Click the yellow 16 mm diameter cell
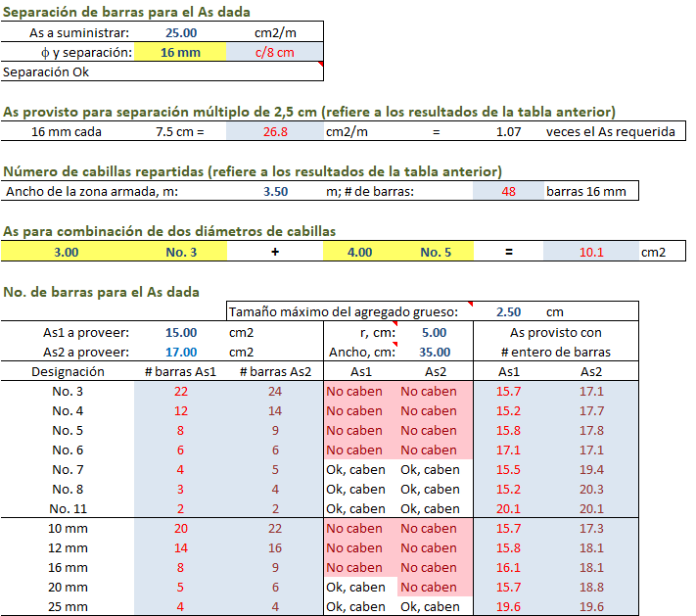Viewport: 696px width, 616px height. 180,53
